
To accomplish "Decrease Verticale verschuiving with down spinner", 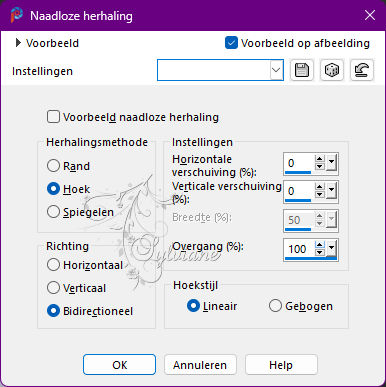I will (320, 195).
